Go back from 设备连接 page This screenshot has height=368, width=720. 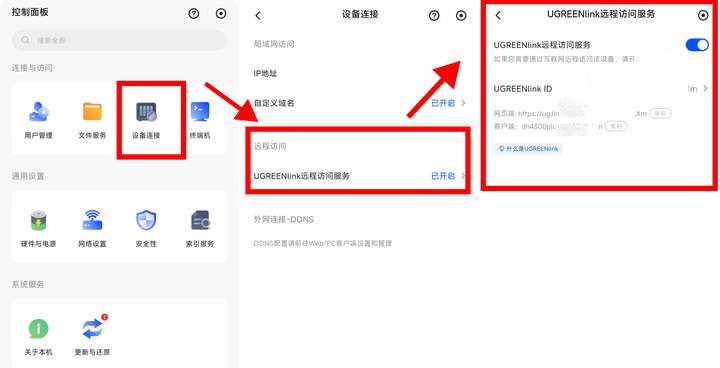(258, 16)
